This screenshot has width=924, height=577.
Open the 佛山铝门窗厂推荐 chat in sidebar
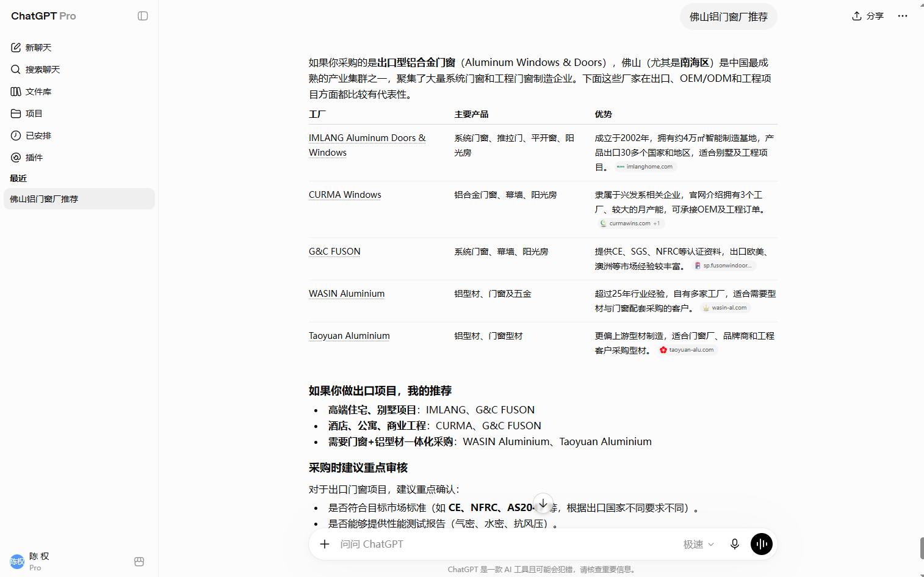click(79, 199)
